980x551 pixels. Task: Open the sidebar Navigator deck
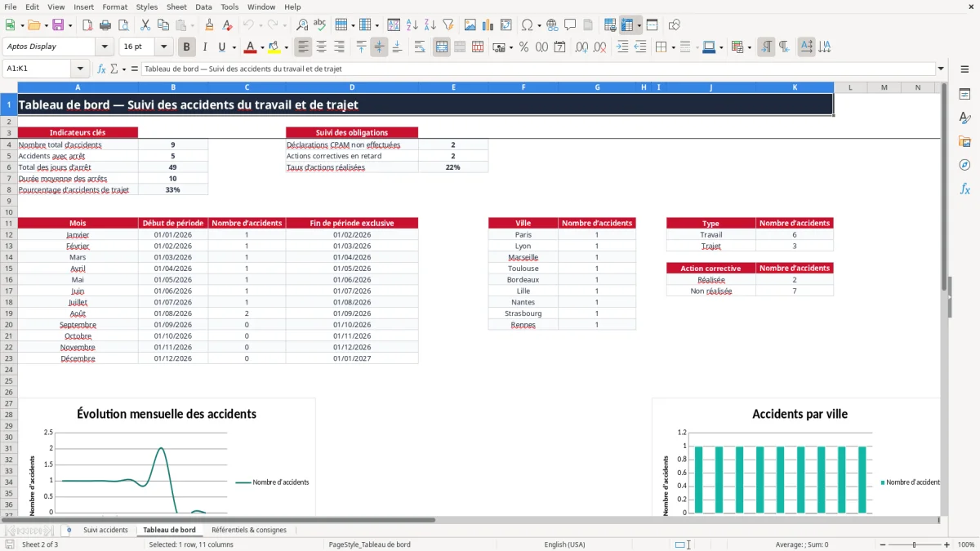click(964, 165)
